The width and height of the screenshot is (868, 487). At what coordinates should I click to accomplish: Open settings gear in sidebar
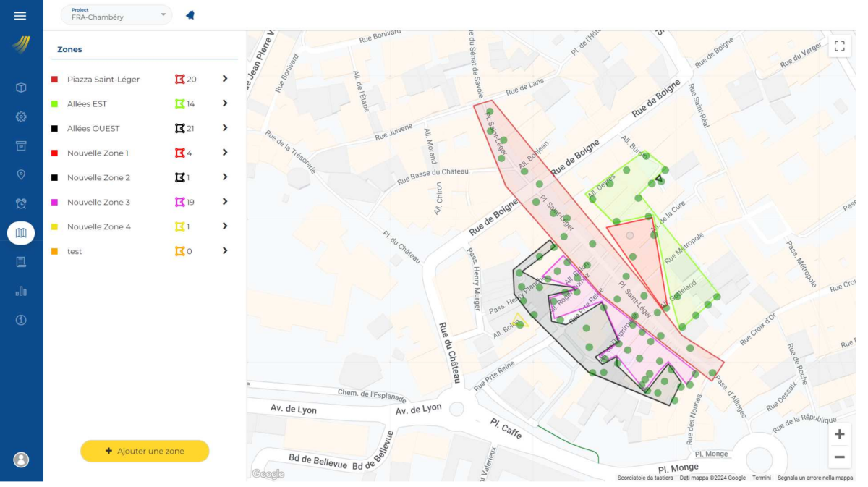tap(21, 117)
